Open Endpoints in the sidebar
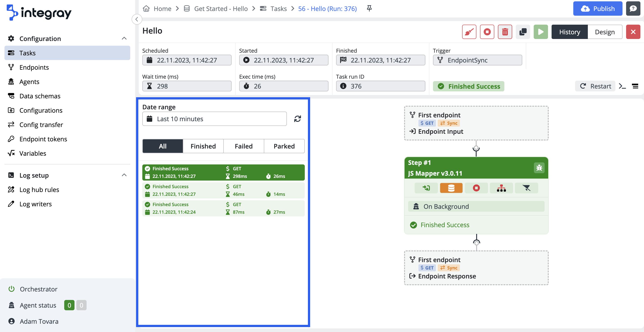This screenshot has height=332, width=644. pyautogui.click(x=34, y=67)
